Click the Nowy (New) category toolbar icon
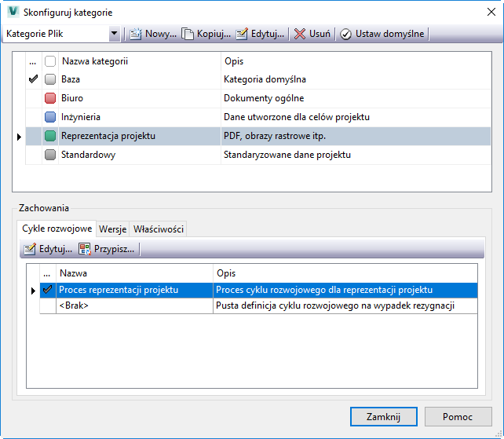Viewport: 504px width, 439px height. (x=136, y=35)
